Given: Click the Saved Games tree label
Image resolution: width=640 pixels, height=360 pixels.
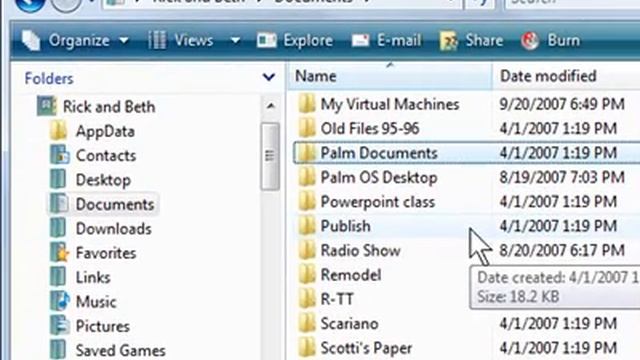Looking at the screenshot, I should tap(121, 350).
